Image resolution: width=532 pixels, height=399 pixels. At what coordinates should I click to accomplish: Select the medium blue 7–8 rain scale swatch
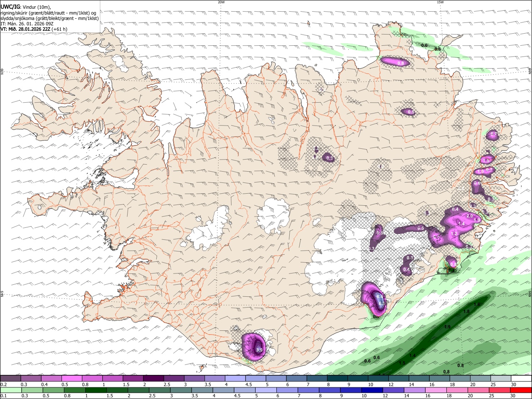tap(308, 390)
